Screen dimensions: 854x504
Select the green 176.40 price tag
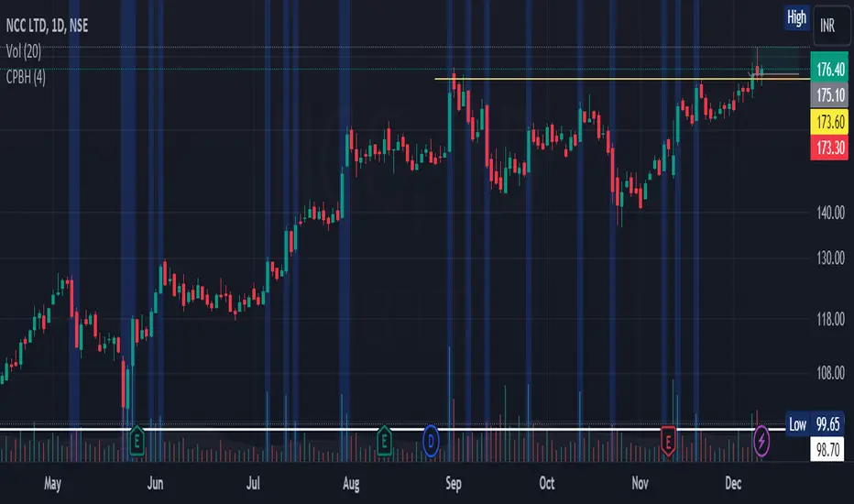tap(829, 70)
